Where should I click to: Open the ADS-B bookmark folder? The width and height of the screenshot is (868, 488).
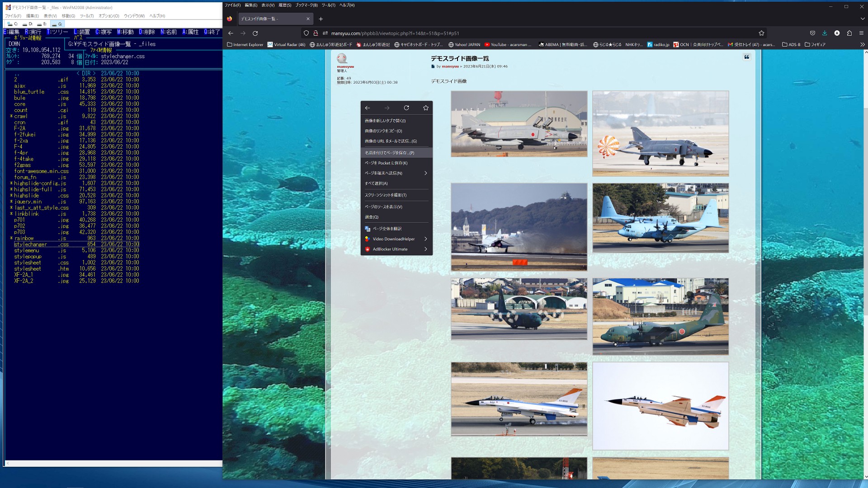tap(791, 45)
